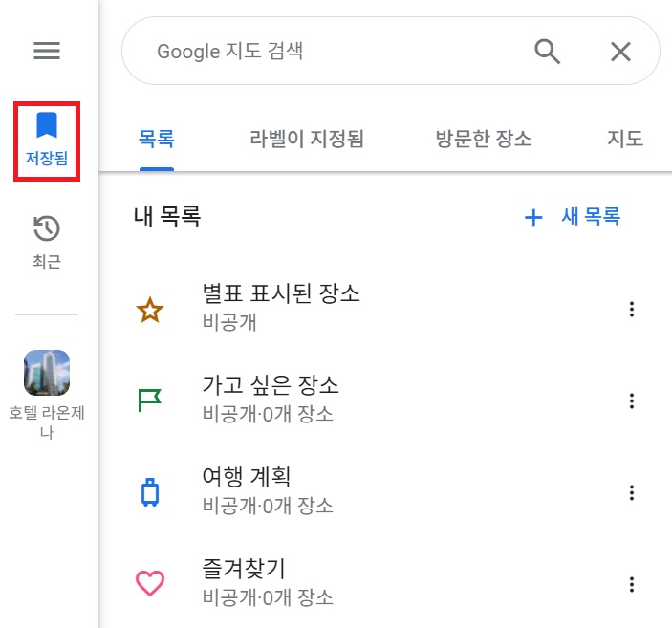672x628 pixels.
Task: Open the hamburger main menu
Action: pos(47,51)
